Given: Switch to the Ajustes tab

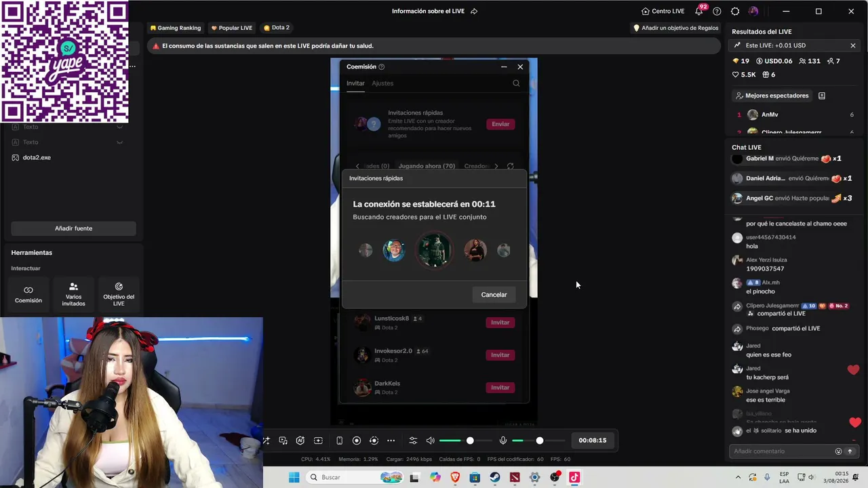Looking at the screenshot, I should coord(382,83).
